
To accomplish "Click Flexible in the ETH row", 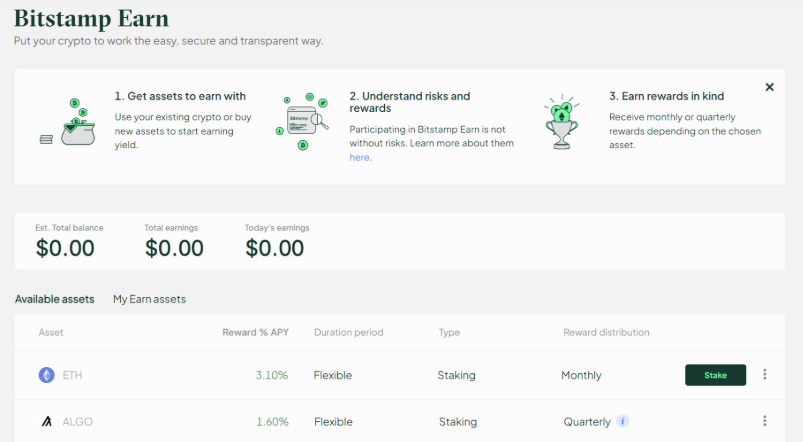I will click(333, 375).
